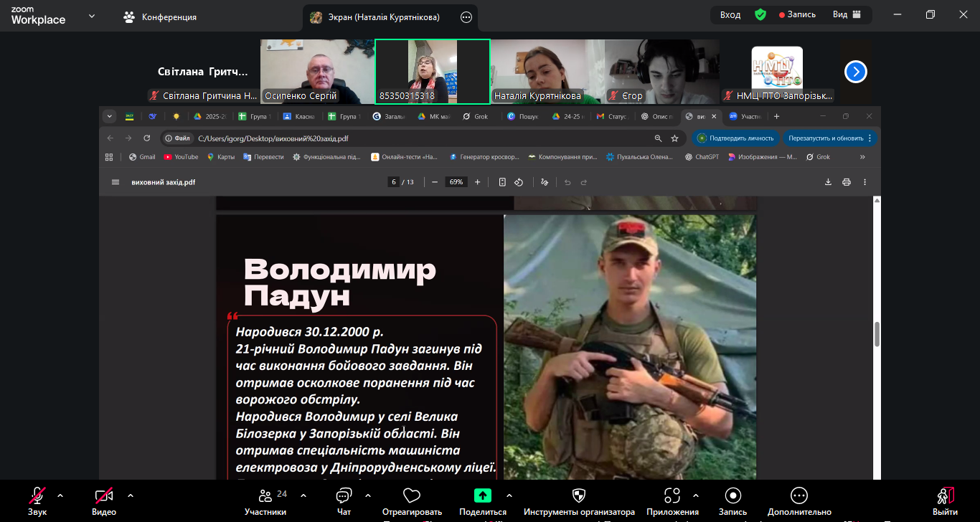Bookmark this page with the star icon
Image resolution: width=980 pixels, height=522 pixels.
(674, 138)
